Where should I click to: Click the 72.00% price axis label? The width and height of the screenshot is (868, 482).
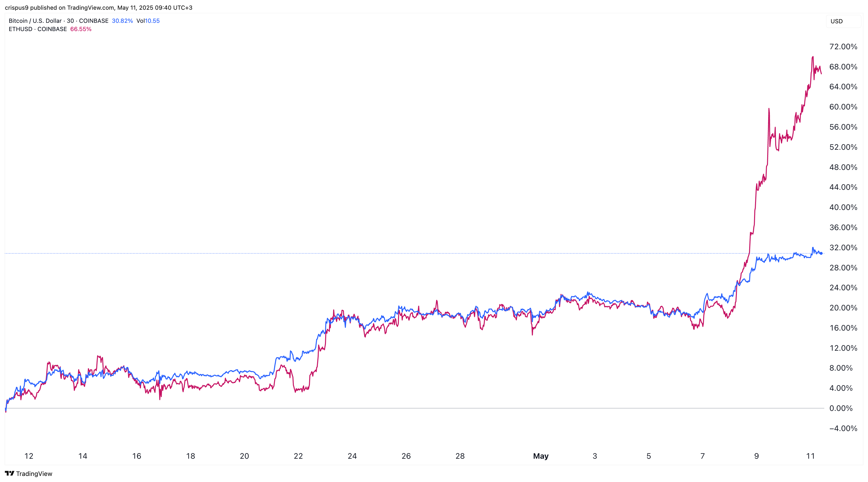pos(843,47)
